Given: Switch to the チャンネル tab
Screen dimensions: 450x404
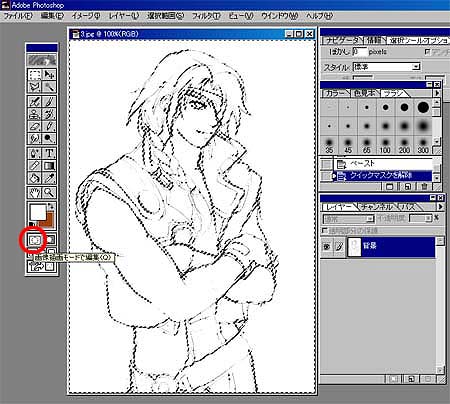Looking at the screenshot, I should coord(376,207).
